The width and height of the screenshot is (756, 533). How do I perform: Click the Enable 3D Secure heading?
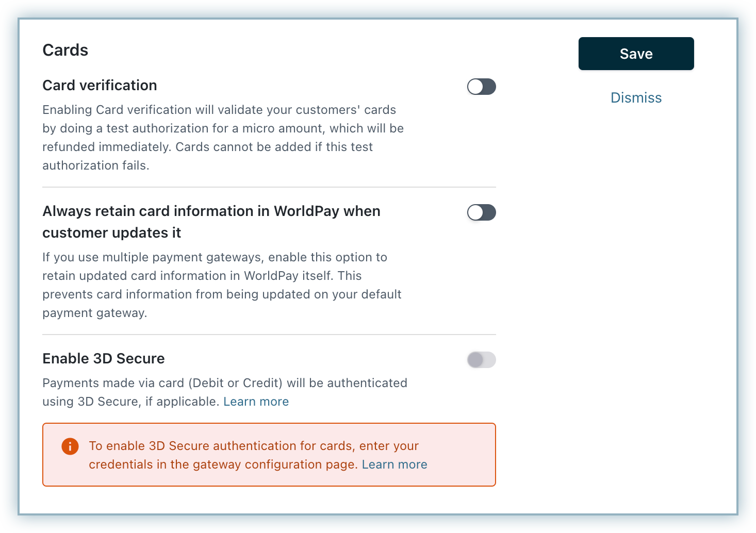click(104, 358)
